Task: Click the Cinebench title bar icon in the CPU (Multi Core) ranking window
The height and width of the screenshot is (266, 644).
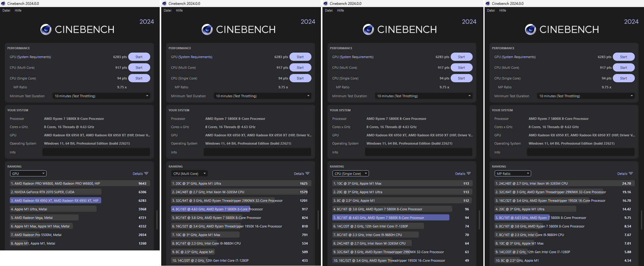Action: [165, 3]
